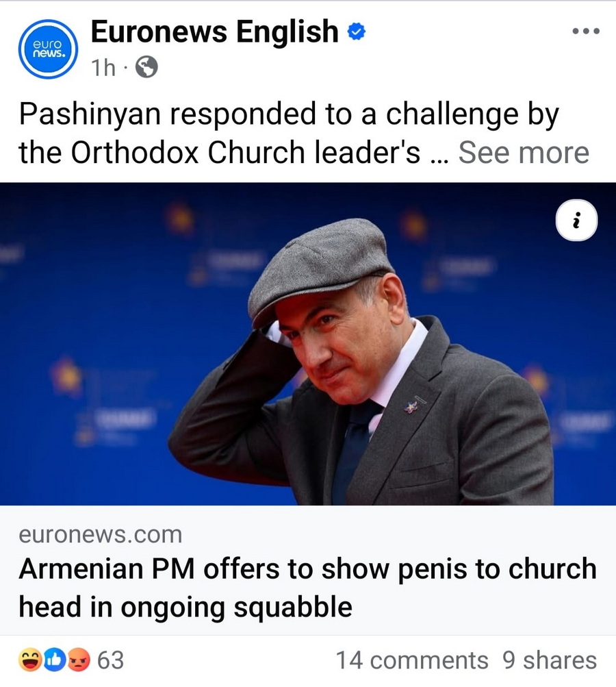This screenshot has height=687, width=616.
Task: Click the blue Like thumbs-up reaction icon
Action: point(55,660)
